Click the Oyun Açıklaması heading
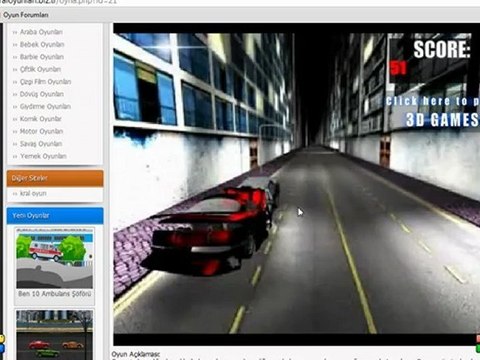This screenshot has width=480, height=360. (136, 354)
